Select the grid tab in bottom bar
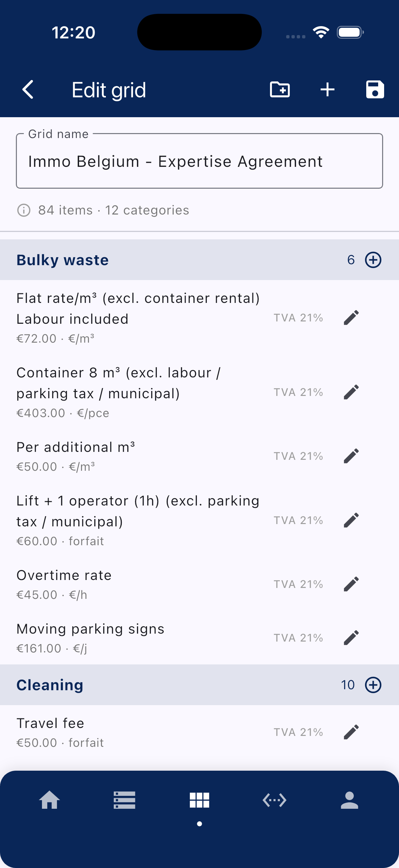This screenshot has height=868, width=399. (x=199, y=800)
